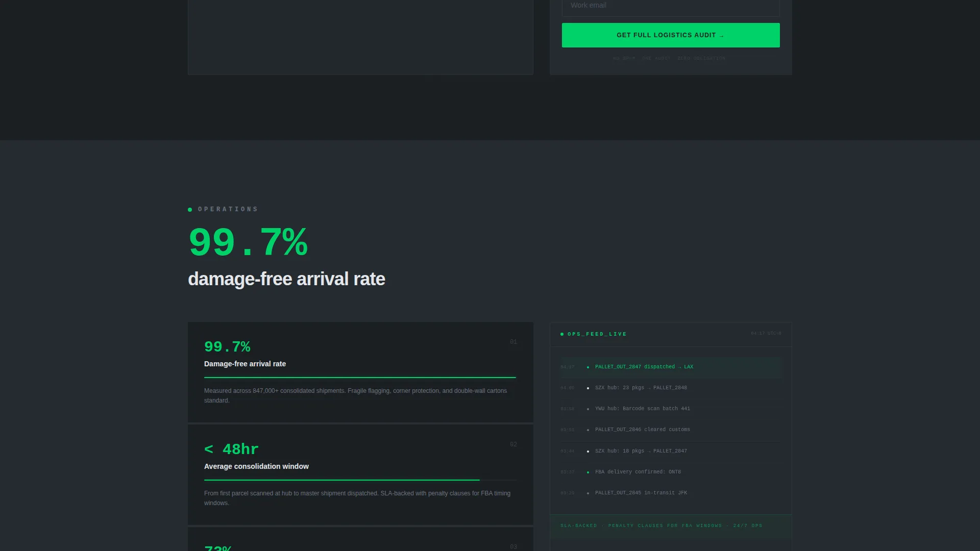Click the Get Full Logistics Audit button
This screenshot has width=980, height=551.
671,35
